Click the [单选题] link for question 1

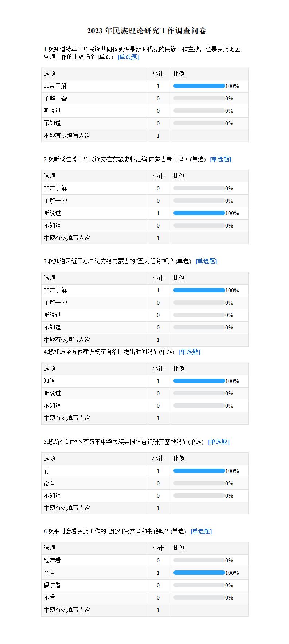pyautogui.click(x=128, y=57)
